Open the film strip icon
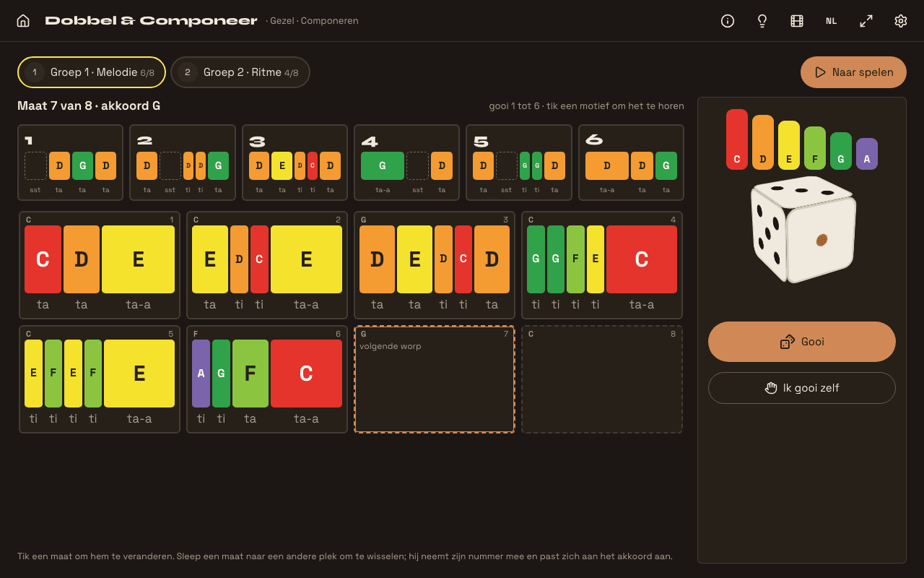Screen dimensions: 924x578 click(797, 21)
